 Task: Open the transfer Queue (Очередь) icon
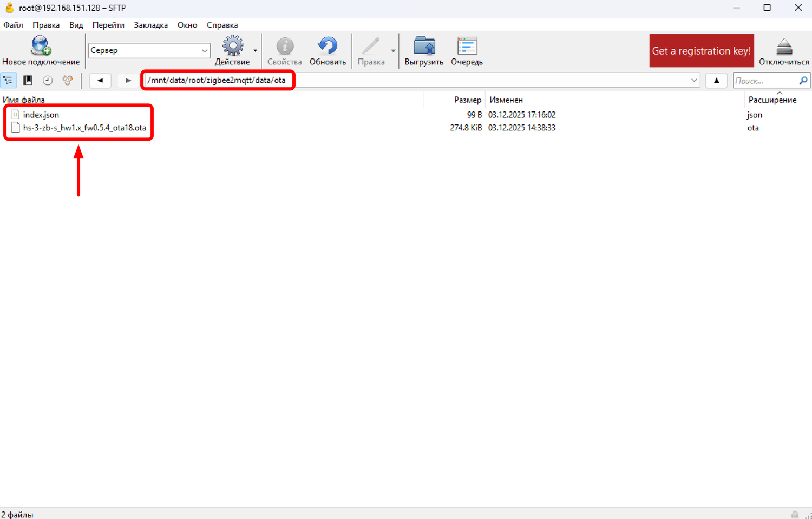[467, 47]
